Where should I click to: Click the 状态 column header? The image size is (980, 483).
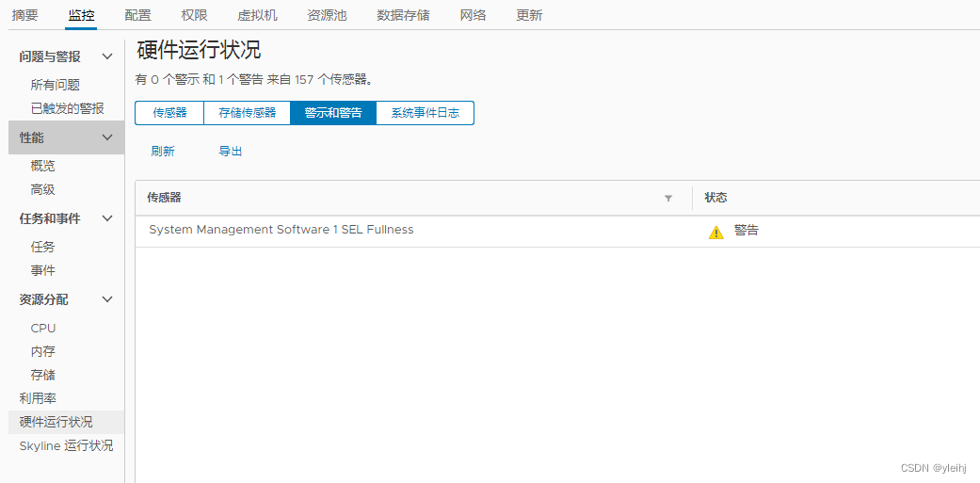pos(716,198)
